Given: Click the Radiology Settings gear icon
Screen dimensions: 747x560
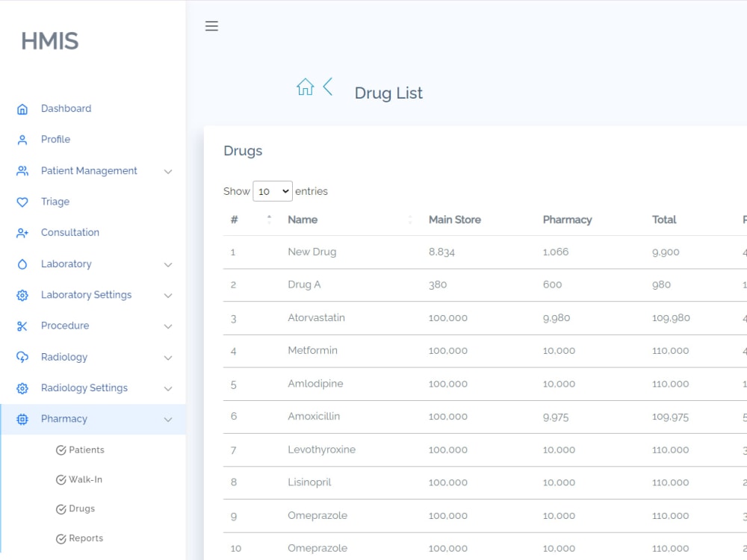Looking at the screenshot, I should coord(22,388).
